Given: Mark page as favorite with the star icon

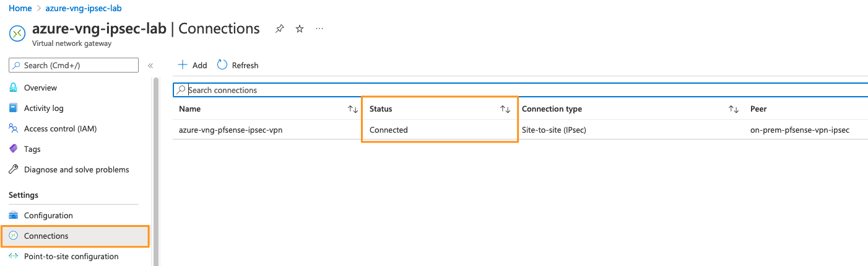Looking at the screenshot, I should click(300, 29).
